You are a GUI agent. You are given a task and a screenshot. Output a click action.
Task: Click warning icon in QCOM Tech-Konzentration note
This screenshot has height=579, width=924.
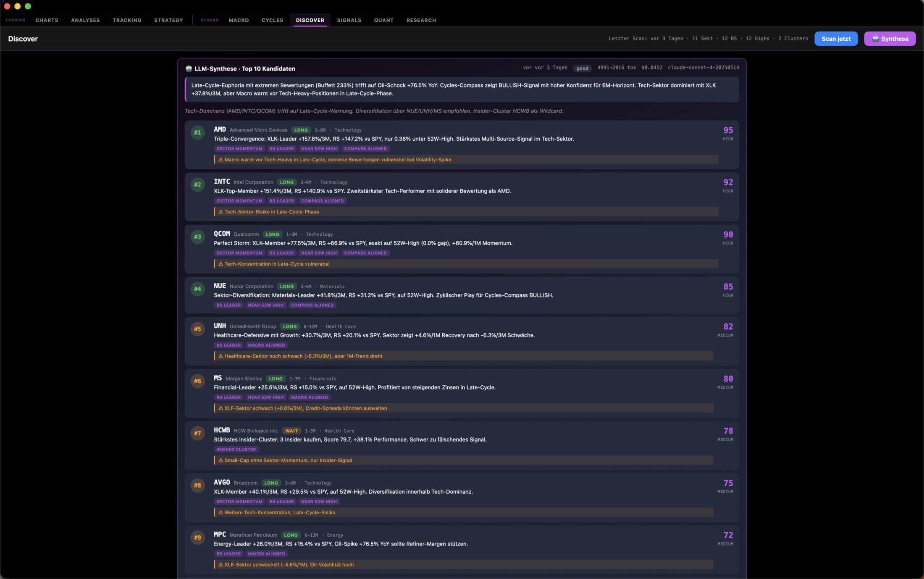[x=220, y=264]
